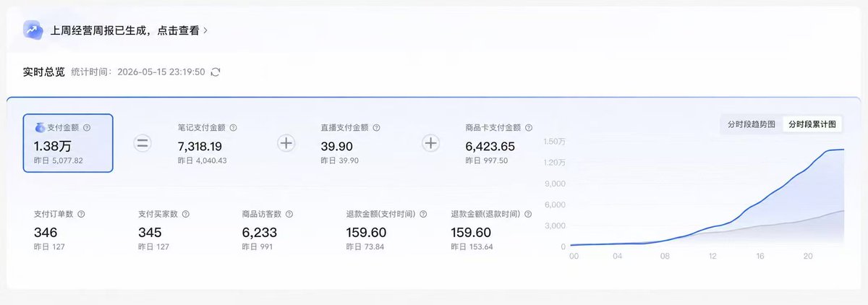Show help tooltip for 退款金额(支付时间)
Screen dimensions: 868x305
coord(422,215)
